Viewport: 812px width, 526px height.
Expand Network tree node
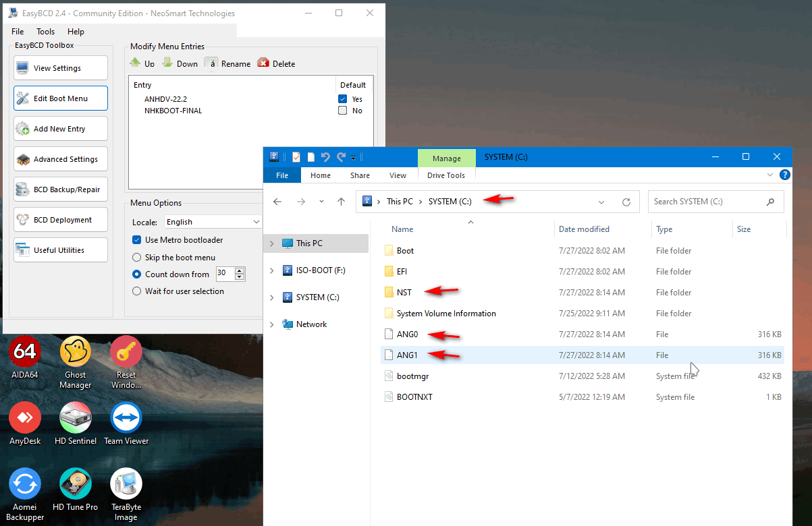(x=272, y=324)
